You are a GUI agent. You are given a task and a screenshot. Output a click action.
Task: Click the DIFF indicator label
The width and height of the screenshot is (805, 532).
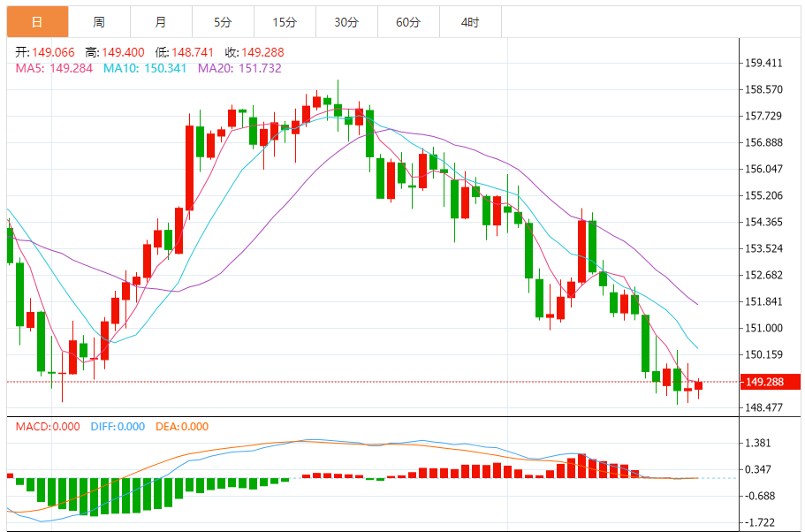click(118, 426)
